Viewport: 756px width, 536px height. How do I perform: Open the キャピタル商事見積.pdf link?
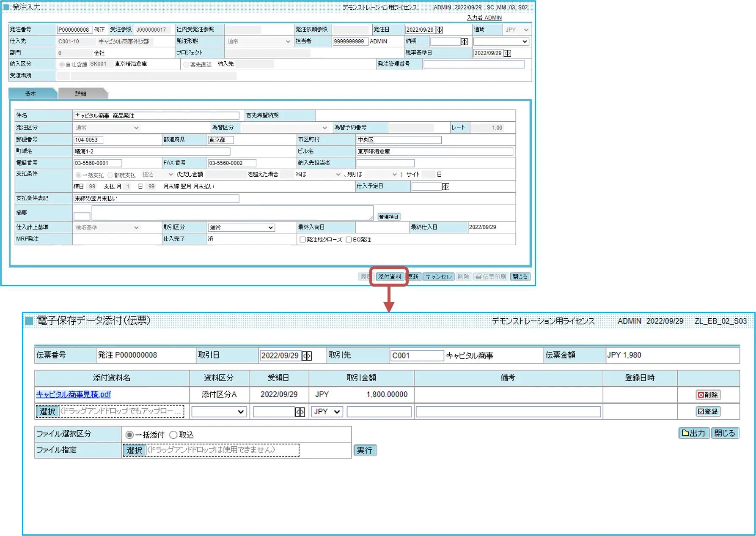[x=74, y=394]
